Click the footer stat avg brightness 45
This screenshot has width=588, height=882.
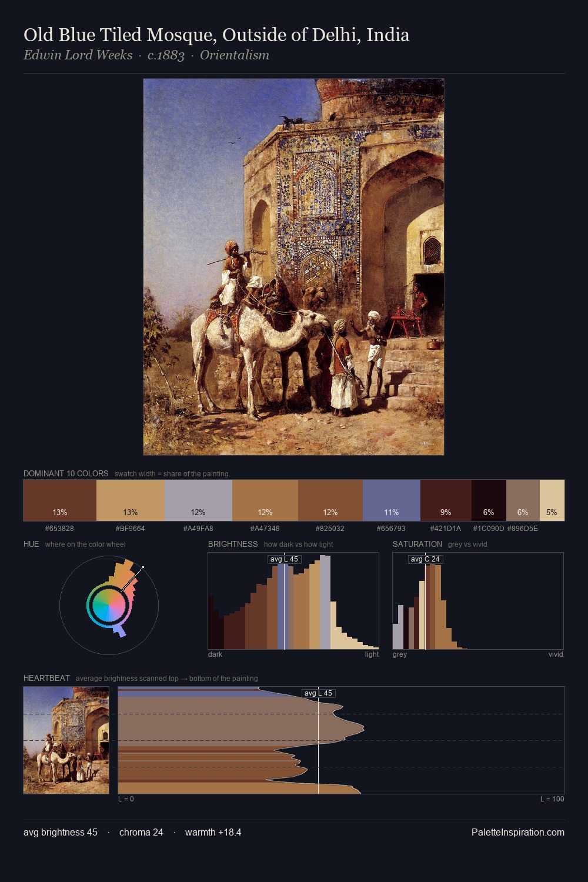61,833
